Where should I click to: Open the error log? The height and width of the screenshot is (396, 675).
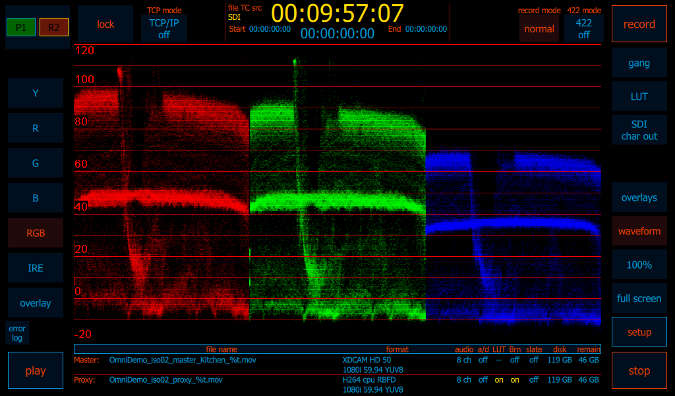[x=17, y=333]
